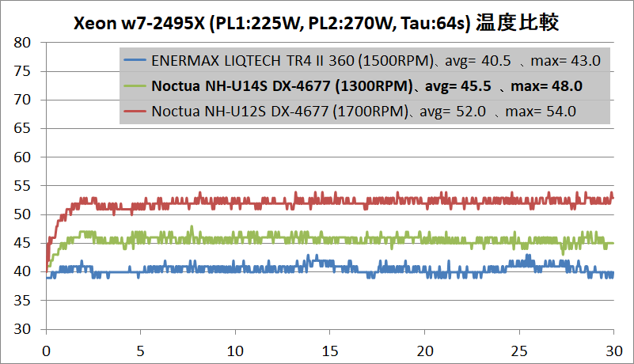Click x-axis label 10
Viewport: 634px width, 364px height.
point(235,351)
